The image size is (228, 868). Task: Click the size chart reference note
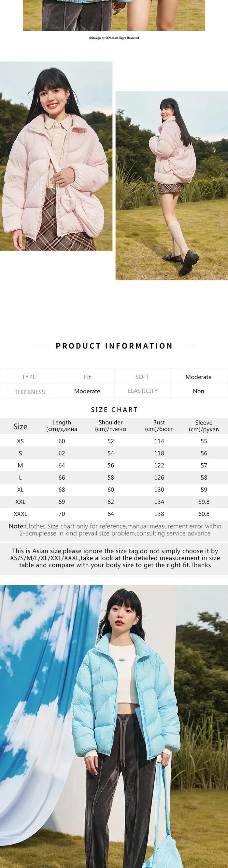[x=115, y=530]
